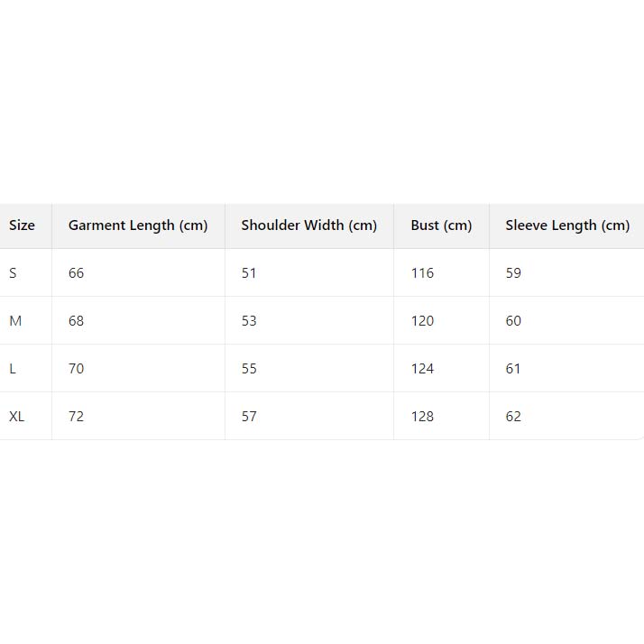Click sleeve length value 62

pyautogui.click(x=513, y=417)
